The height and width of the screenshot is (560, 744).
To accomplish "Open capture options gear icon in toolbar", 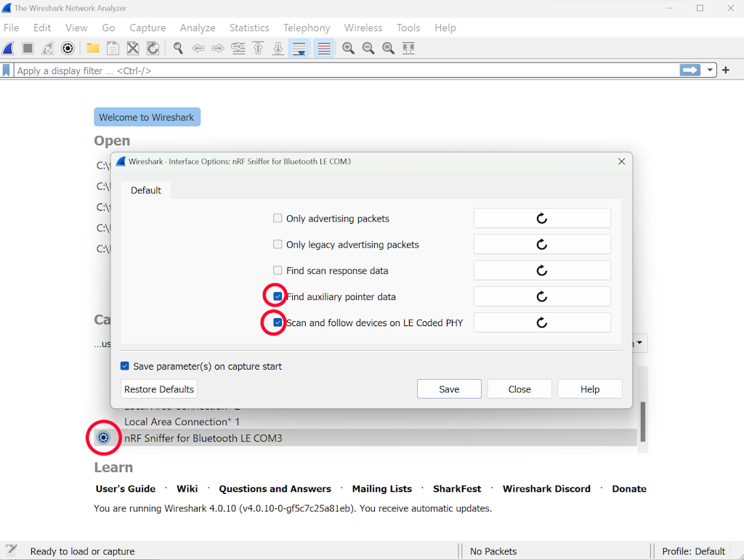I will [x=68, y=48].
